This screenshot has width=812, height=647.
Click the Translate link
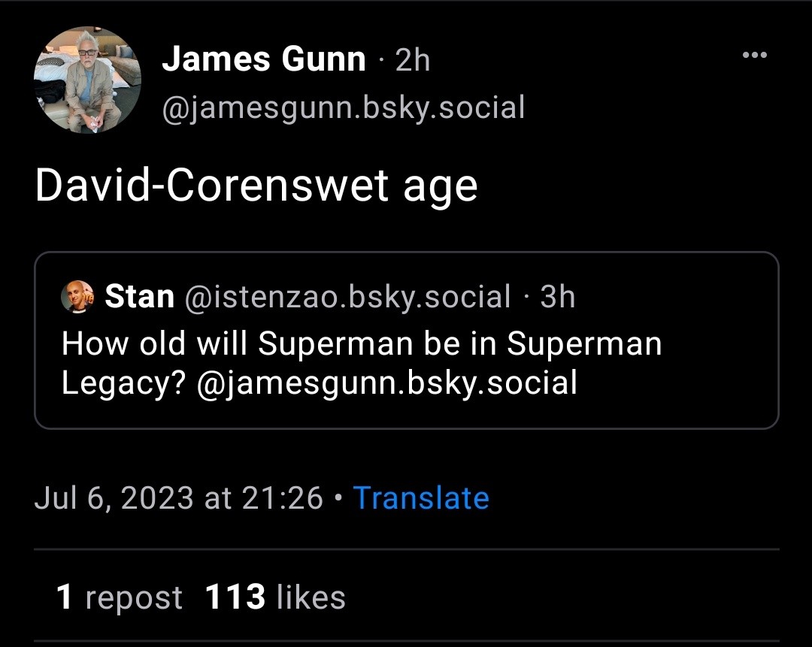422,497
